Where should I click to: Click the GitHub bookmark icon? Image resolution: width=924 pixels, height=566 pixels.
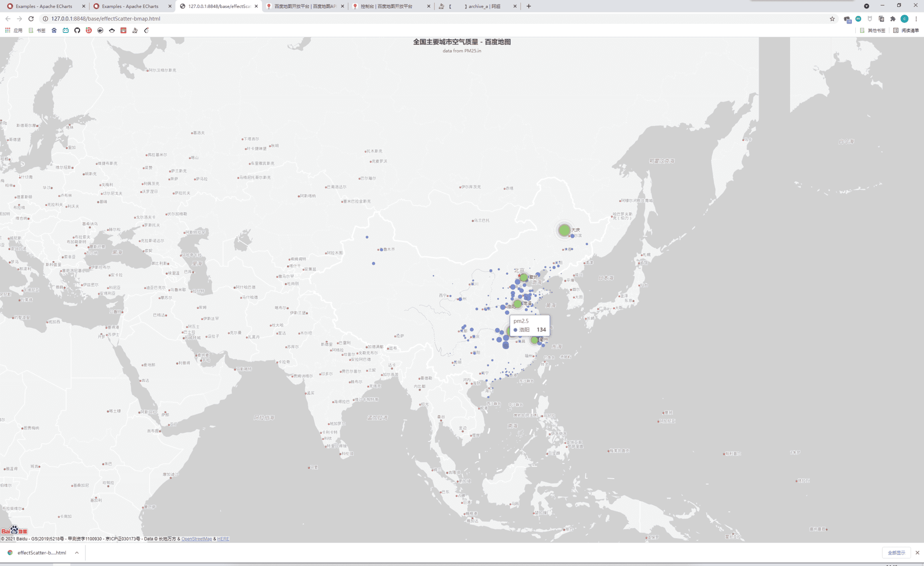77,30
